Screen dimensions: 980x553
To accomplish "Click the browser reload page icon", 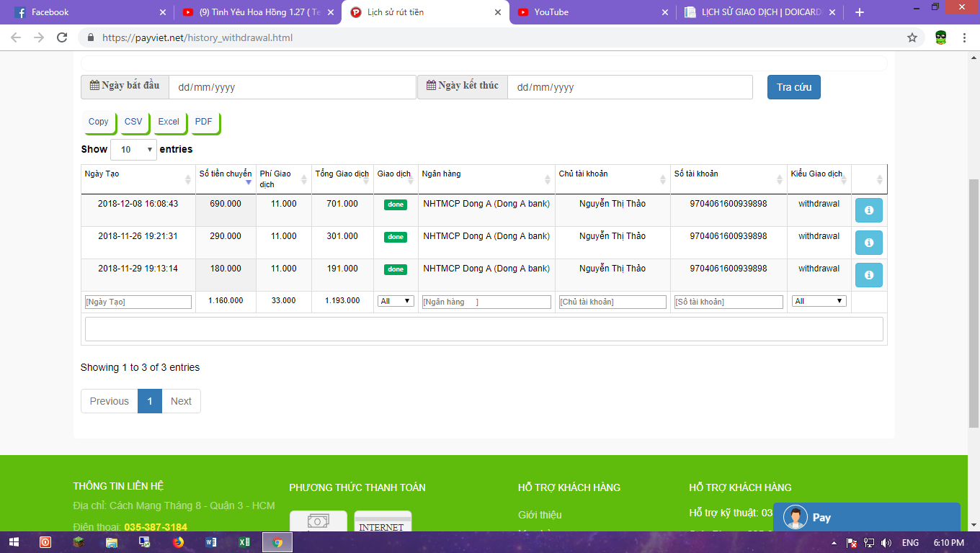I will coord(62,37).
